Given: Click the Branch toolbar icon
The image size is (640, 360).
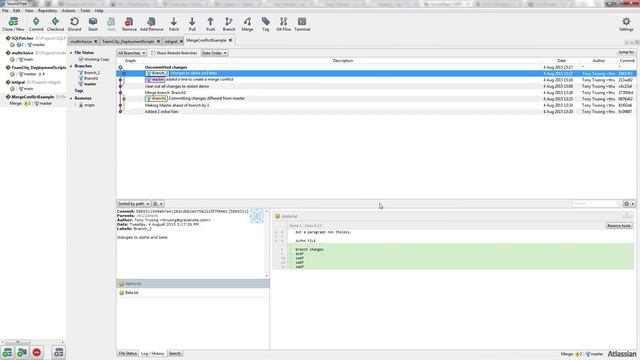Looking at the screenshot, I should (x=229, y=24).
